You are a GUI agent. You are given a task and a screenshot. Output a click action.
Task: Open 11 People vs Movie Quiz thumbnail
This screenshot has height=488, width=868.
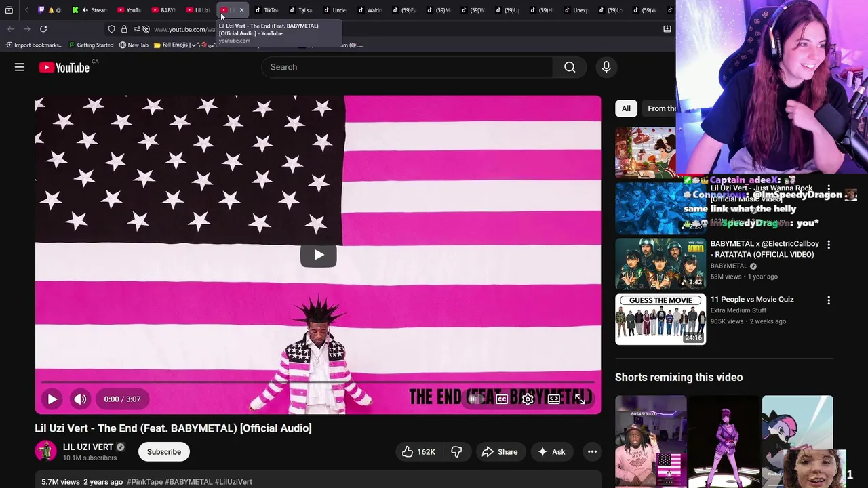click(x=660, y=319)
